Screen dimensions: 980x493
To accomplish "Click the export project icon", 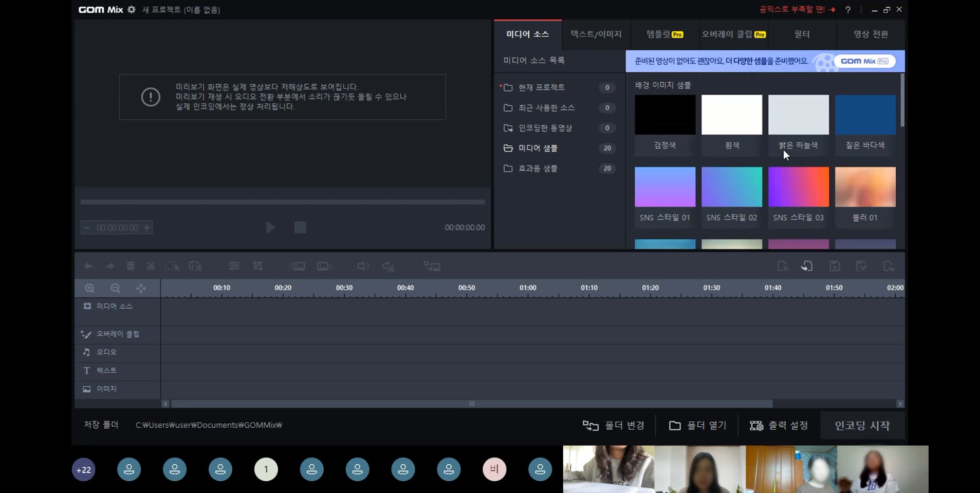I will tap(889, 266).
